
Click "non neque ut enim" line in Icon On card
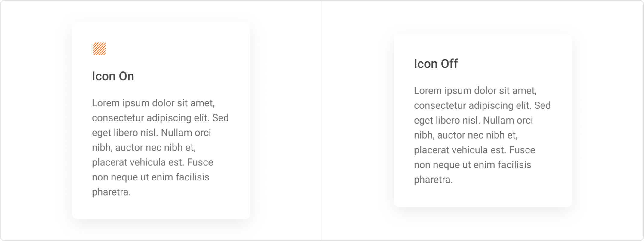(151, 177)
